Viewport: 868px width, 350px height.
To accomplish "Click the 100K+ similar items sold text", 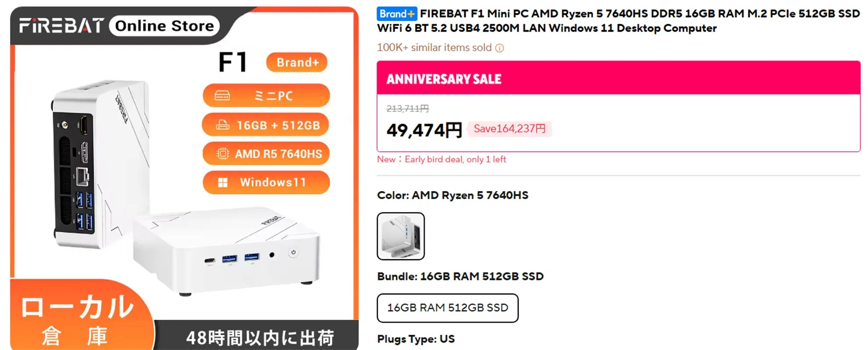I will [x=434, y=48].
